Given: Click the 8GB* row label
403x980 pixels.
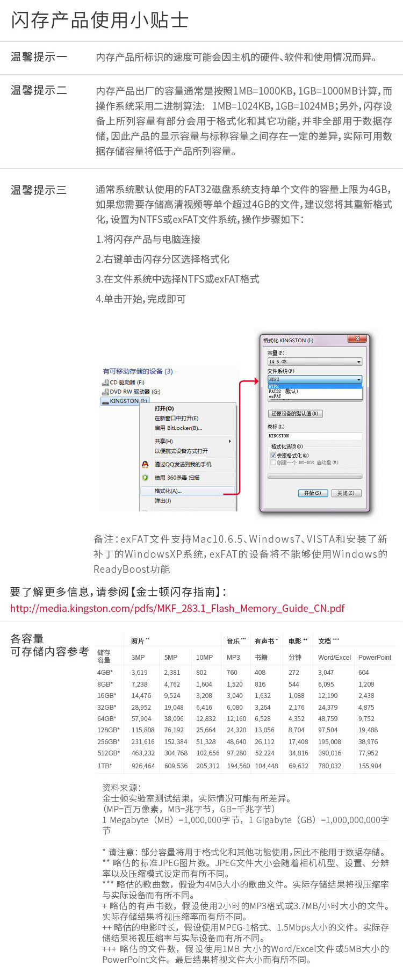Looking at the screenshot, I should coord(105,684).
